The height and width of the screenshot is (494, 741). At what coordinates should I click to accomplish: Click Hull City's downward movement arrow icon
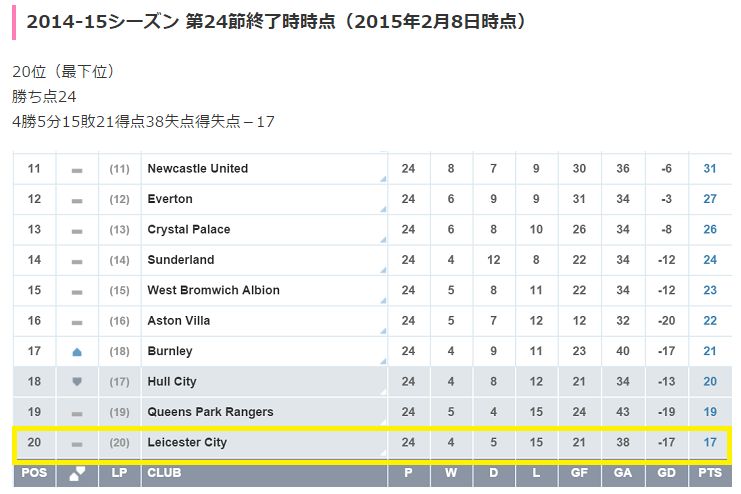(77, 382)
